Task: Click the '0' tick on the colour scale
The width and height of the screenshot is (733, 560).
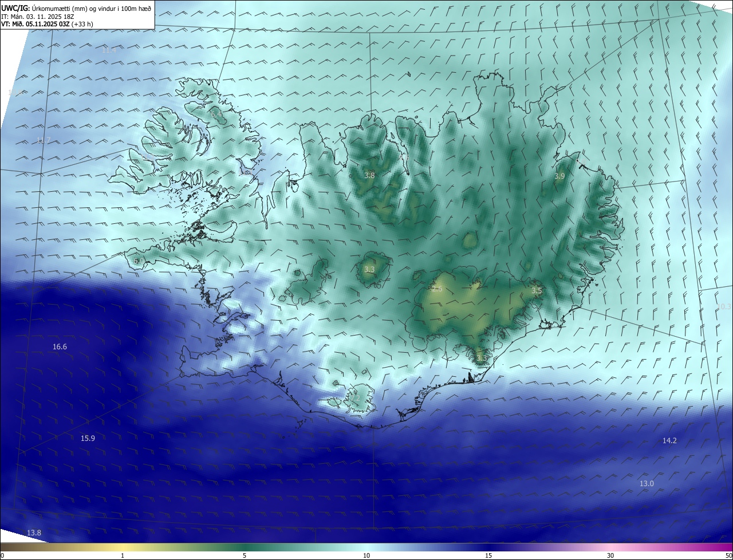Action: pyautogui.click(x=2, y=556)
